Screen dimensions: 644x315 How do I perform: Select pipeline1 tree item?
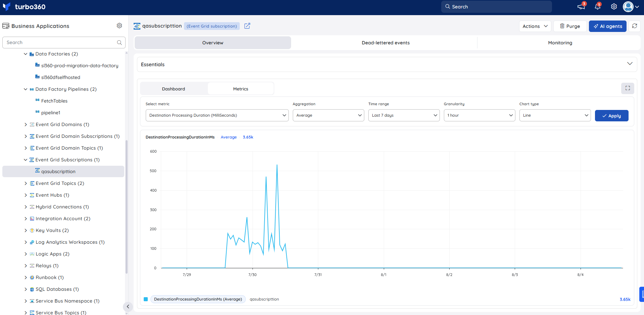coord(51,113)
